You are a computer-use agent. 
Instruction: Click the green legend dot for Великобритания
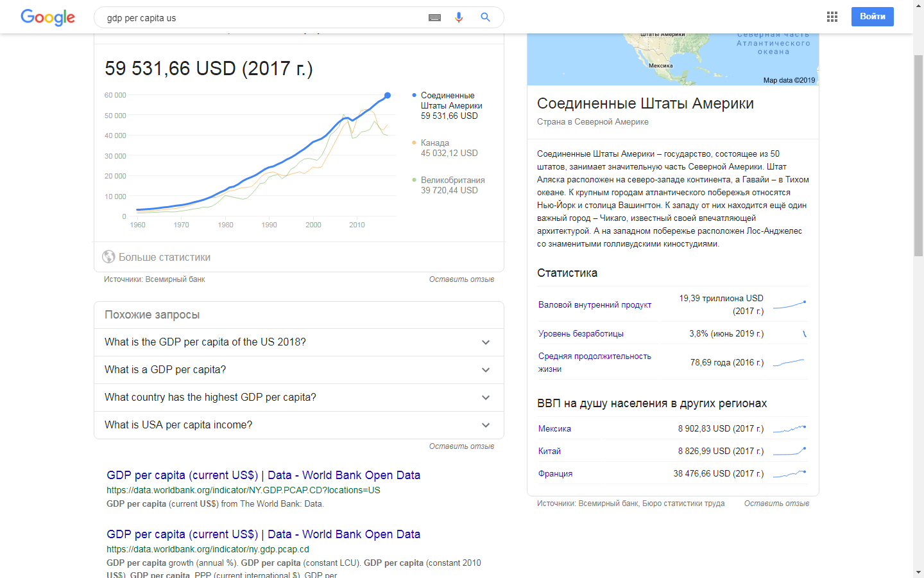tap(414, 180)
